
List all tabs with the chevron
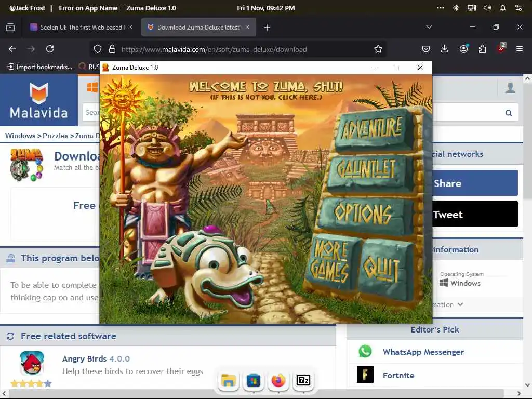[x=429, y=27]
